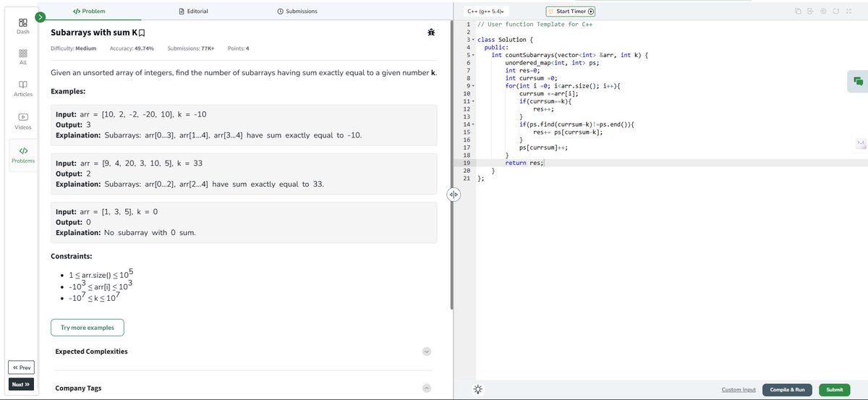Toggle the fold arrow on line 9
The image size is (868, 400).
tap(473, 86)
